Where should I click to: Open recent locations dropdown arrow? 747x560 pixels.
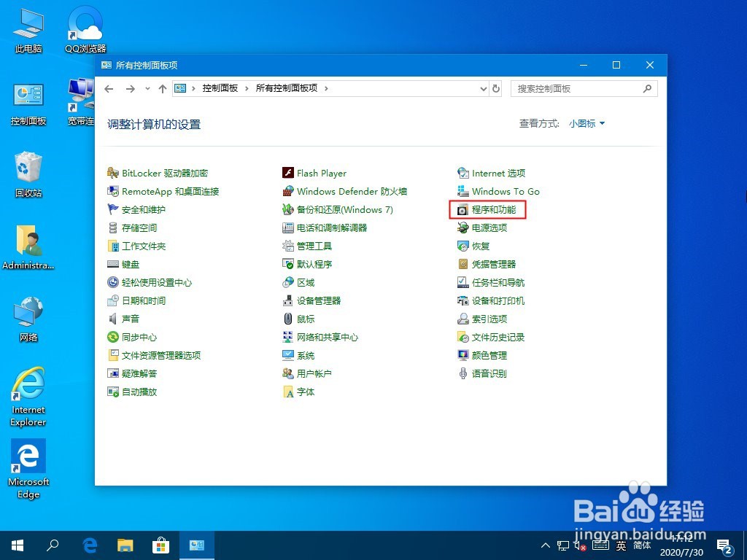tap(147, 88)
